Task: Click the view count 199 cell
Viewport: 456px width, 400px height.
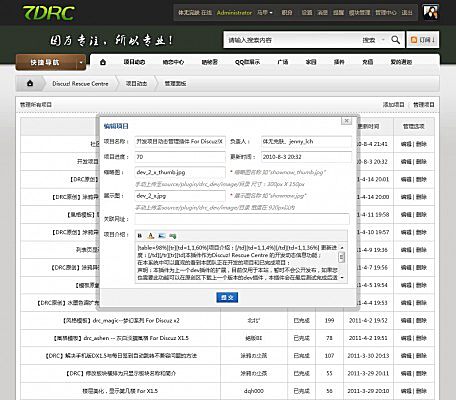Action: pos(329,320)
